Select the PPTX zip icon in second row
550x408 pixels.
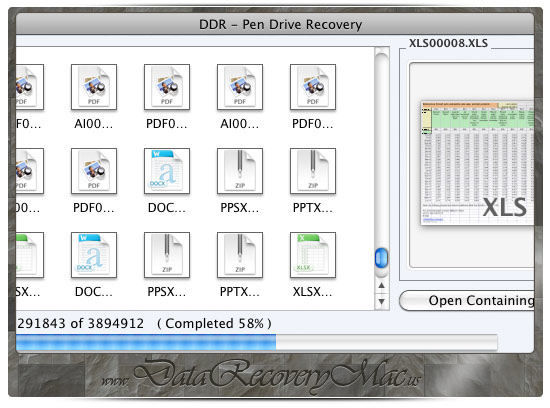(x=313, y=171)
